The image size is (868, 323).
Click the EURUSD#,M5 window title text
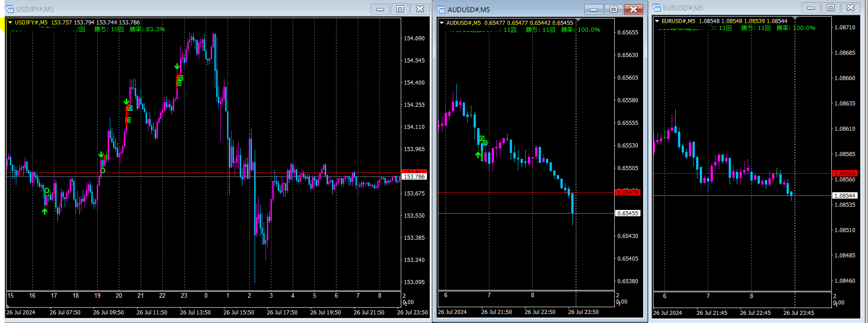pyautogui.click(x=683, y=8)
